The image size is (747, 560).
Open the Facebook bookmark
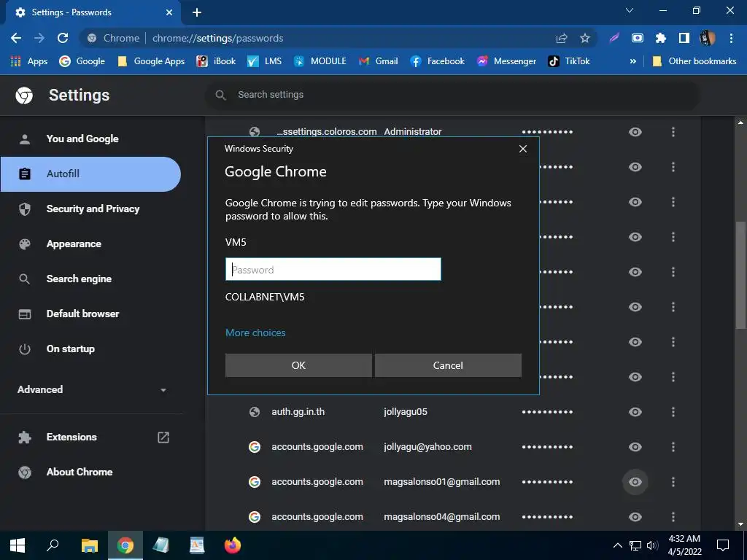[438, 61]
